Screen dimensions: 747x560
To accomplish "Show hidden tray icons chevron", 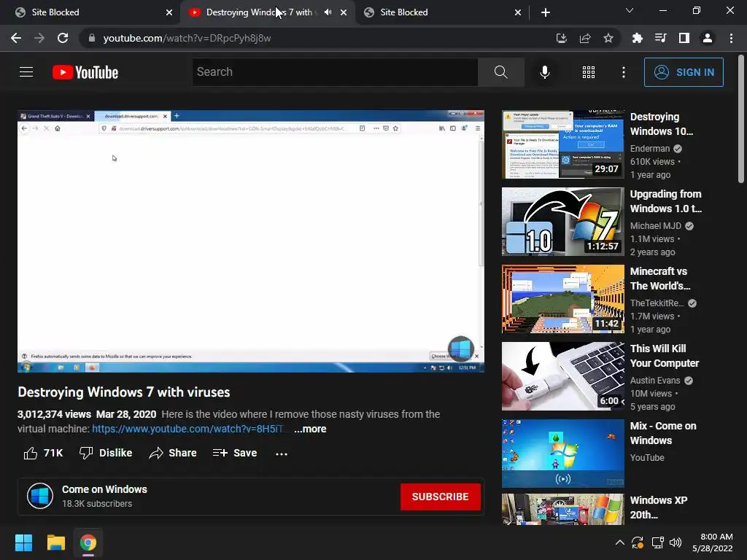I will (620, 542).
